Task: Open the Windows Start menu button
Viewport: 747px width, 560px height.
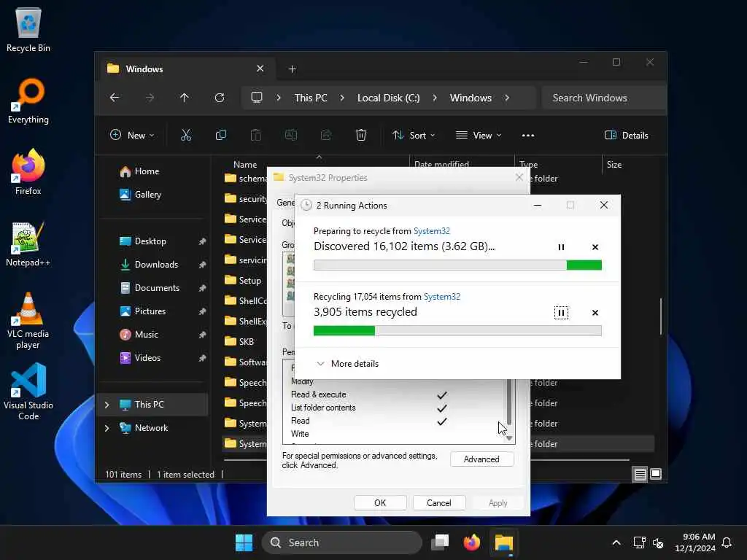Action: coord(244,542)
